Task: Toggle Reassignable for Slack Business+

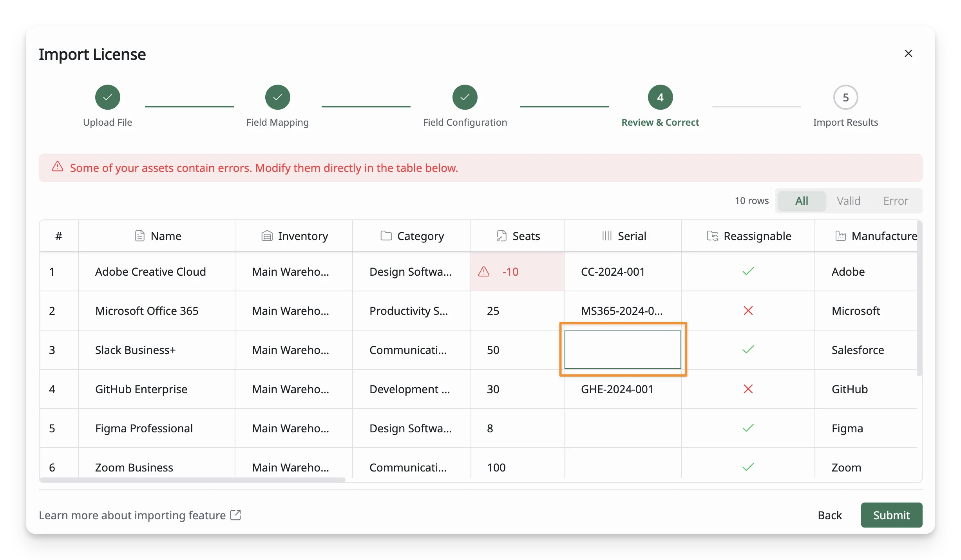Action: (x=748, y=350)
